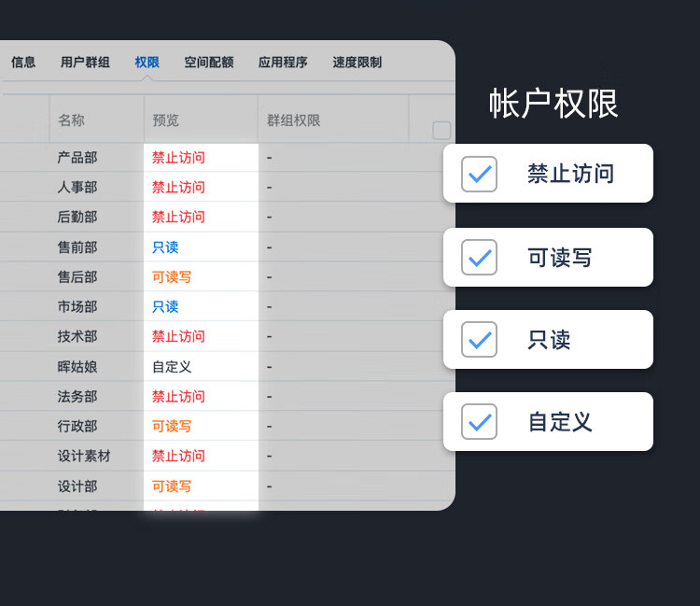Click the 群组权限 column header
Image resolution: width=700 pixels, height=606 pixels.
coord(293,120)
